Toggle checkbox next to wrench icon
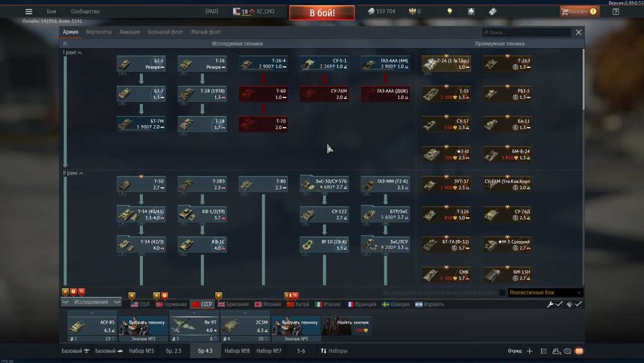 pos(559,304)
